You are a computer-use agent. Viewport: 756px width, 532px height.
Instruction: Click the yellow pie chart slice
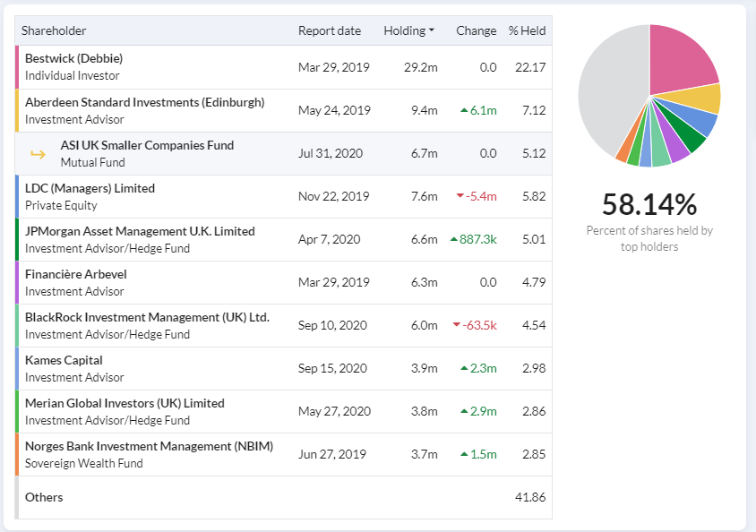pyautogui.click(x=706, y=99)
